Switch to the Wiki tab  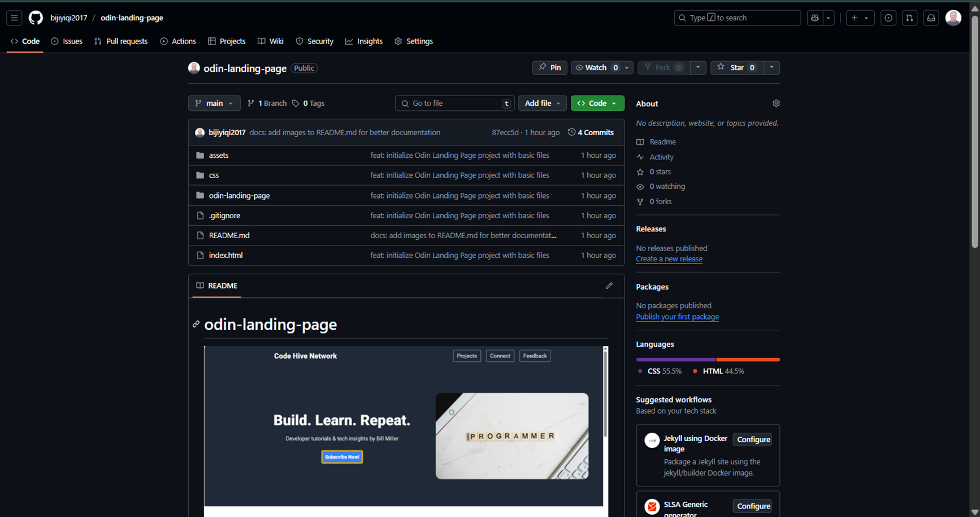point(271,41)
